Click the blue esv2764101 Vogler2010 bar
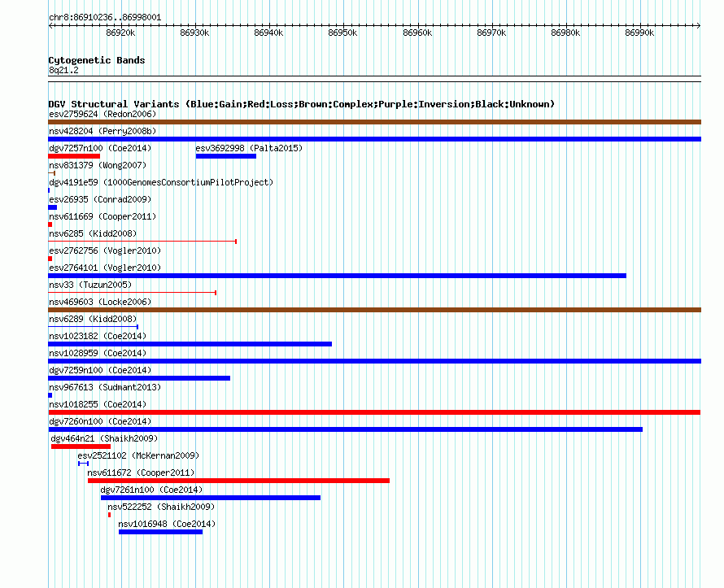Viewport: 724px width, 588px height. pyautogui.click(x=337, y=276)
